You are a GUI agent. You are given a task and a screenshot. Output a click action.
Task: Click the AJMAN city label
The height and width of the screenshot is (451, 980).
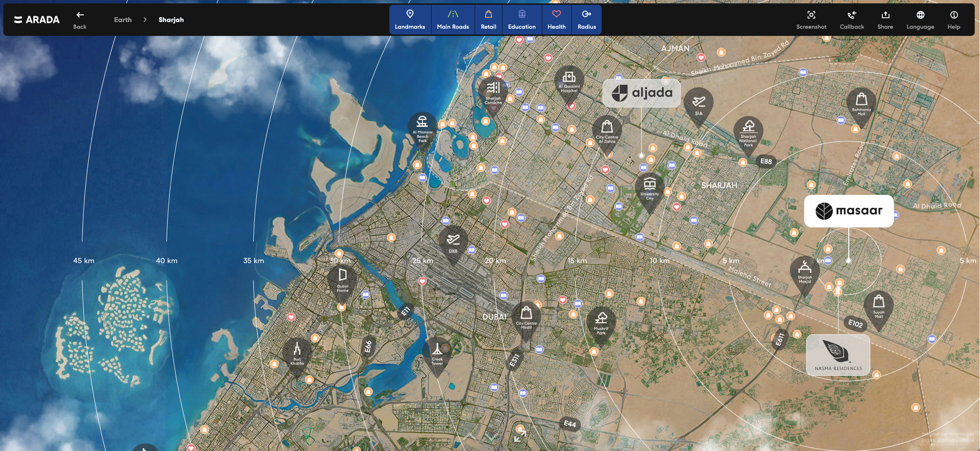[x=675, y=48]
